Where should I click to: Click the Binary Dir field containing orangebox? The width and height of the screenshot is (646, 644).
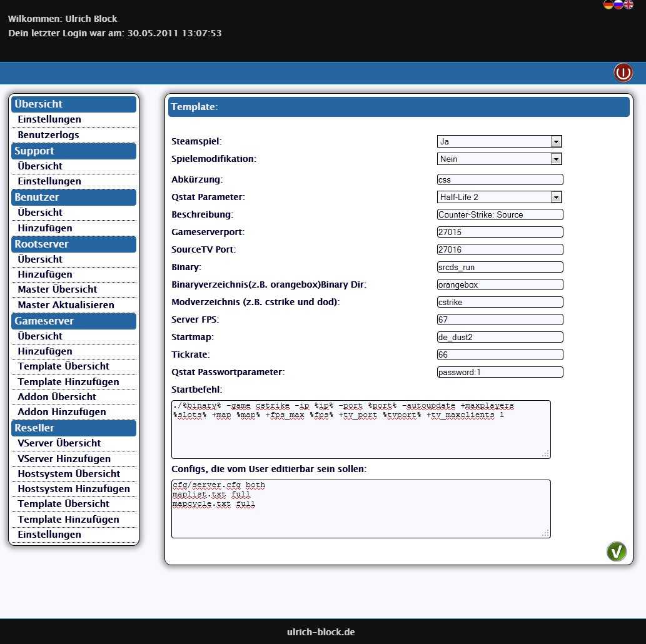click(500, 284)
